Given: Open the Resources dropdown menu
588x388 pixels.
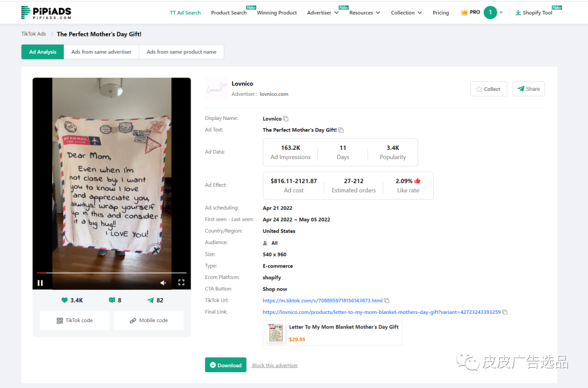Looking at the screenshot, I should 364,13.
